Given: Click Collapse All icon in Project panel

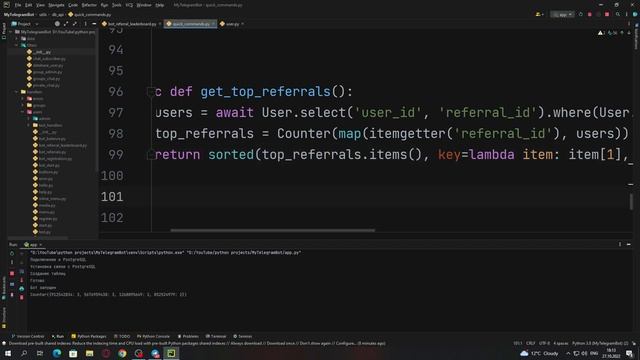Looking at the screenshot, I should (75, 24).
